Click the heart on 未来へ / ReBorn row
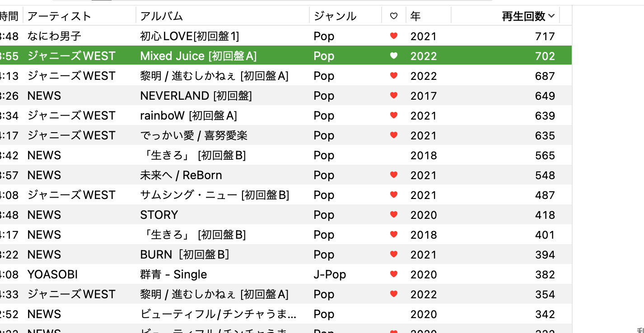The height and width of the screenshot is (333, 644). tap(394, 175)
